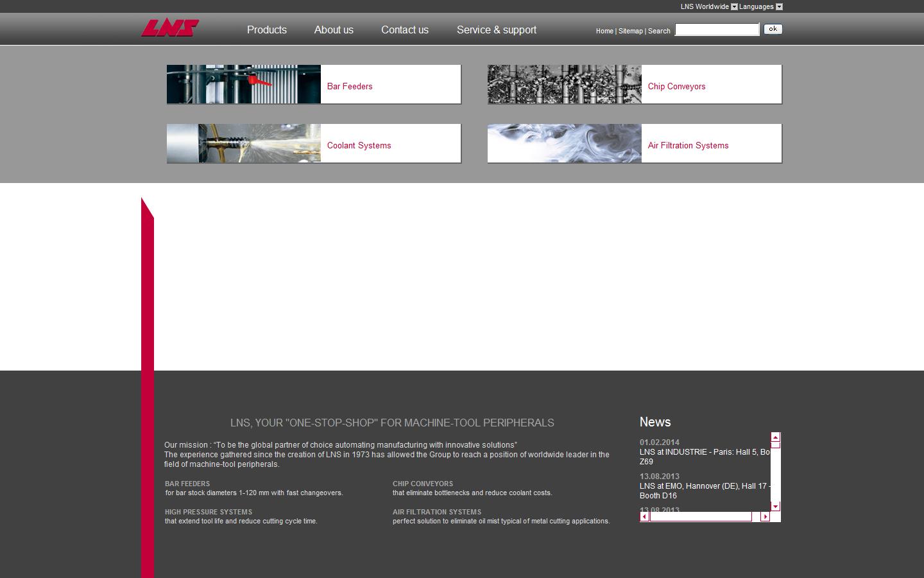Click the Air Filtration product image

[563, 143]
